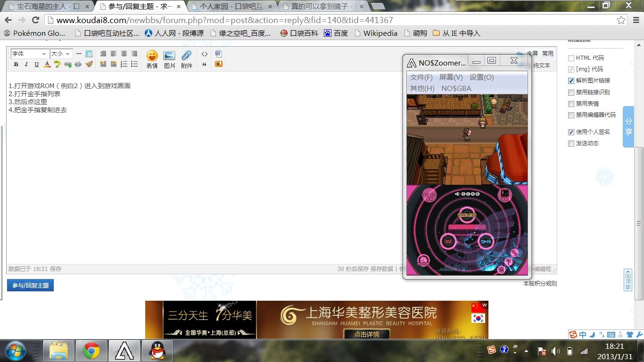
Task: Open the NO$GBA menu in NO$Zoomer
Action: (456, 88)
